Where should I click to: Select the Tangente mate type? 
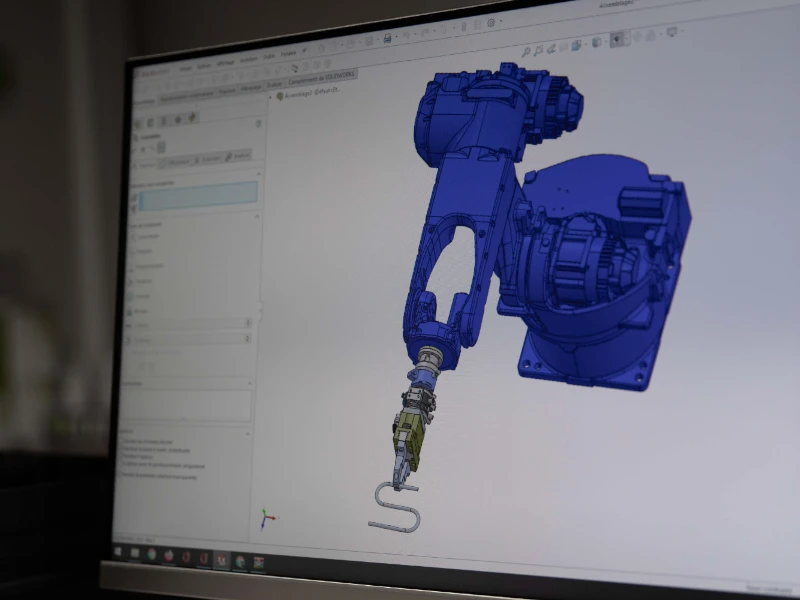coord(140,282)
